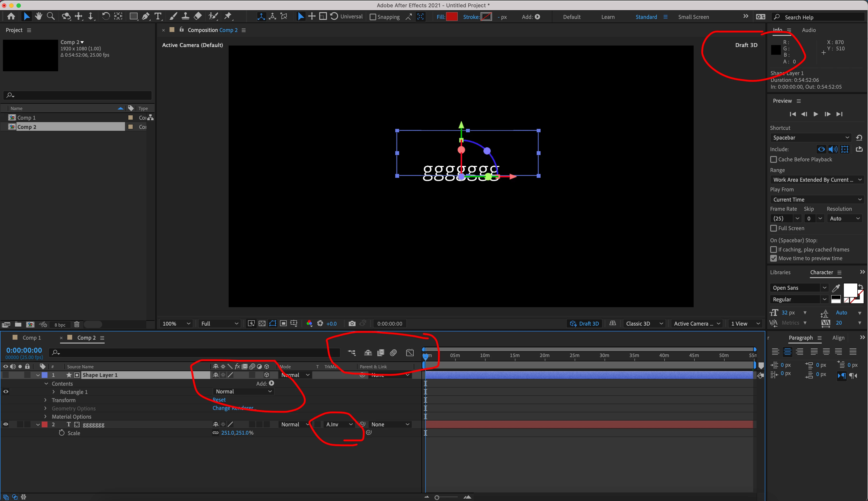Click the Draft 3D button
Viewport: 868px width, 501px height.
tap(585, 323)
